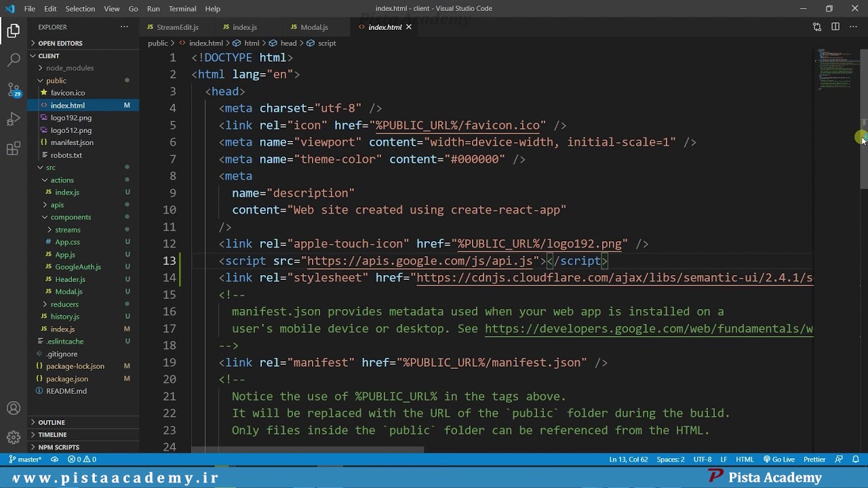The image size is (868, 488).
Task: Click the master* git branch indicator
Action: pos(25,460)
